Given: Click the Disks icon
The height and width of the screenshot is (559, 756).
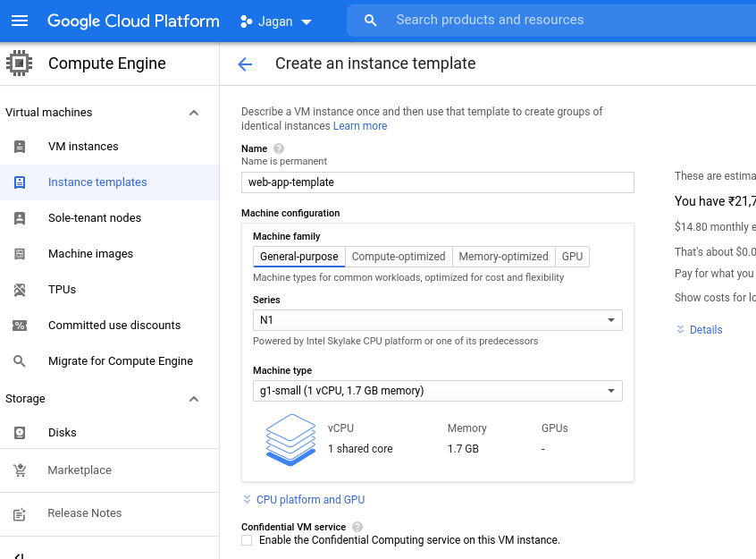Looking at the screenshot, I should (20, 433).
